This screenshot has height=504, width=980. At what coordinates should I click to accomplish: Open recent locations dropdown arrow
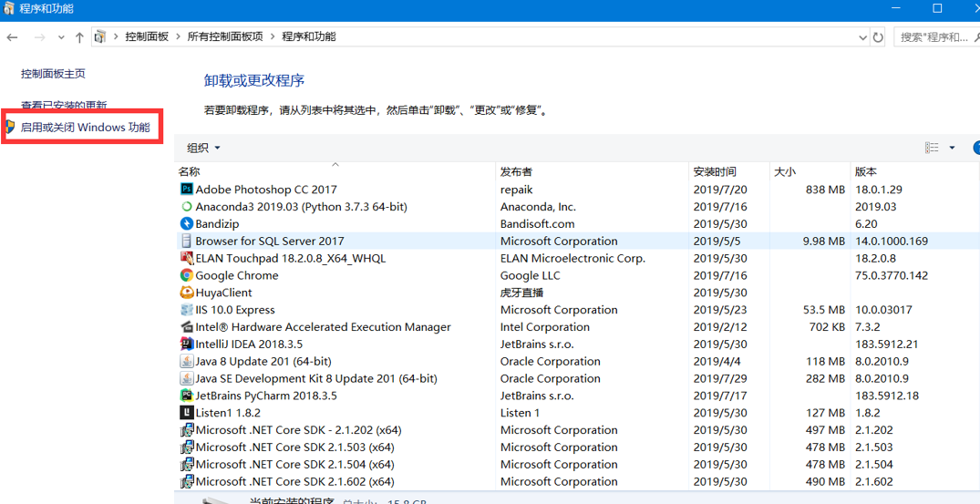pyautogui.click(x=61, y=37)
